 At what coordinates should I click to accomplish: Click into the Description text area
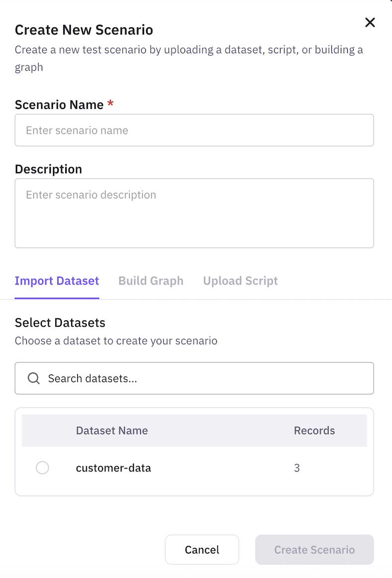tap(194, 213)
